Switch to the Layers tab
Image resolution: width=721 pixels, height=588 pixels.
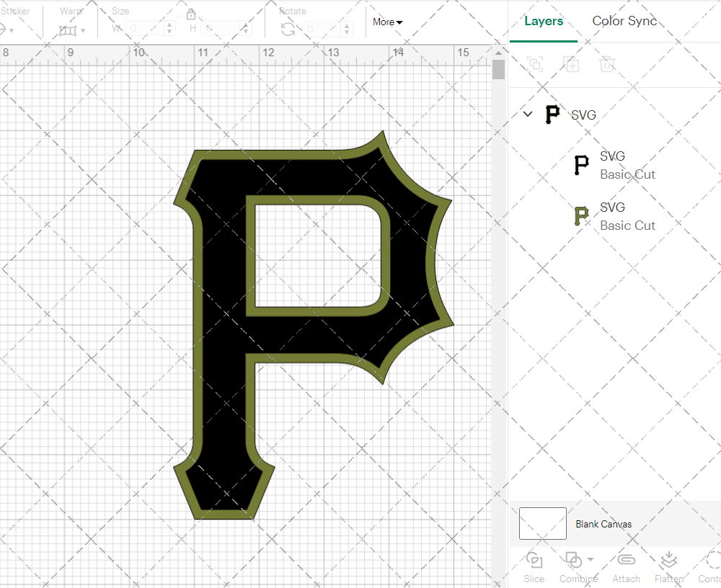point(544,21)
